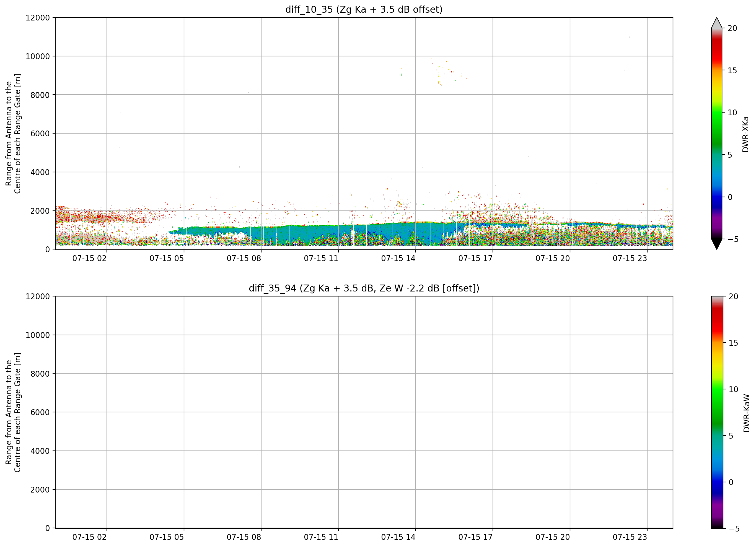
Task: Click the 07-15 20 tick label under diff_35_94 plot
Action: tap(553, 537)
